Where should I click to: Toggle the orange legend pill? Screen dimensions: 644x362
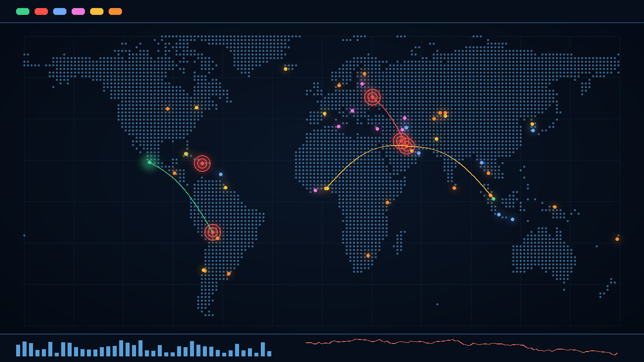115,11
